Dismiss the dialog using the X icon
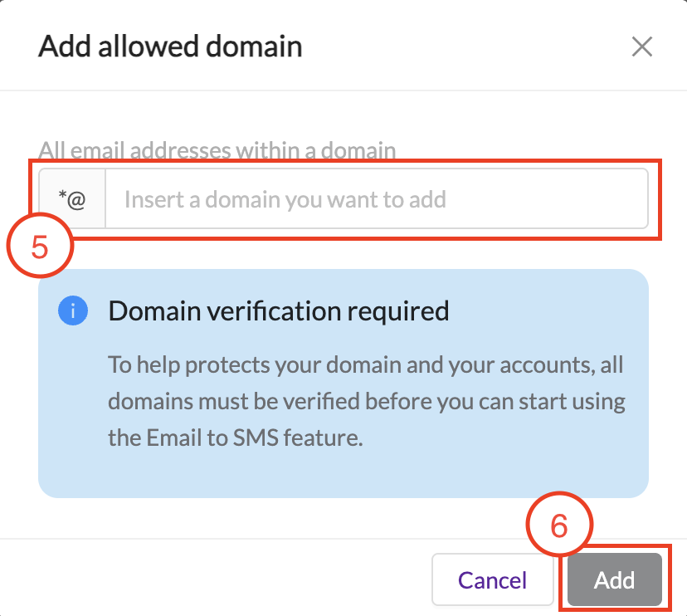Image resolution: width=687 pixels, height=616 pixels. [642, 46]
